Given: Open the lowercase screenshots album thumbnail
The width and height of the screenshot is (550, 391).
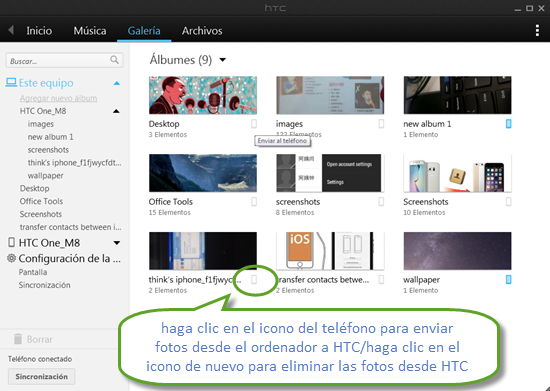Looking at the screenshot, I should coord(330,173).
